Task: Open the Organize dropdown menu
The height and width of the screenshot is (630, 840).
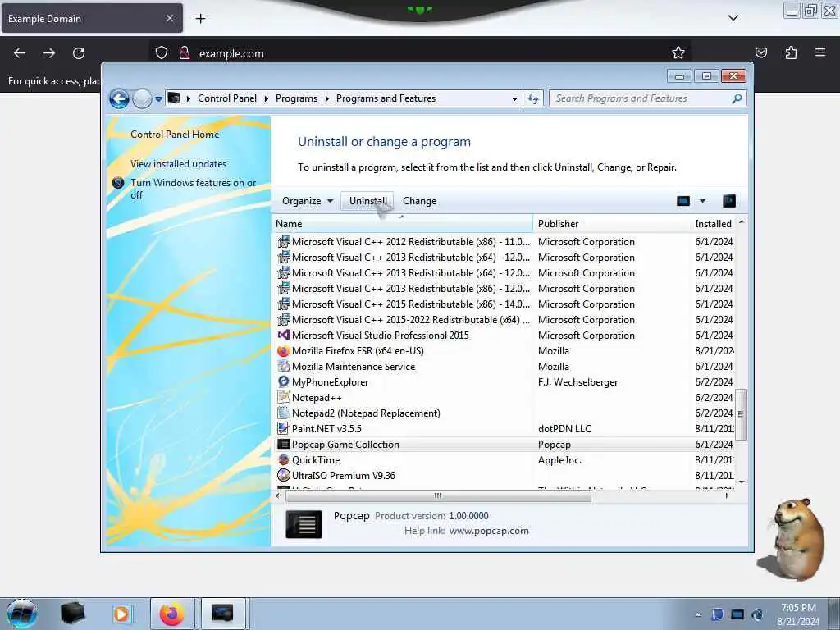Action: coord(308,201)
